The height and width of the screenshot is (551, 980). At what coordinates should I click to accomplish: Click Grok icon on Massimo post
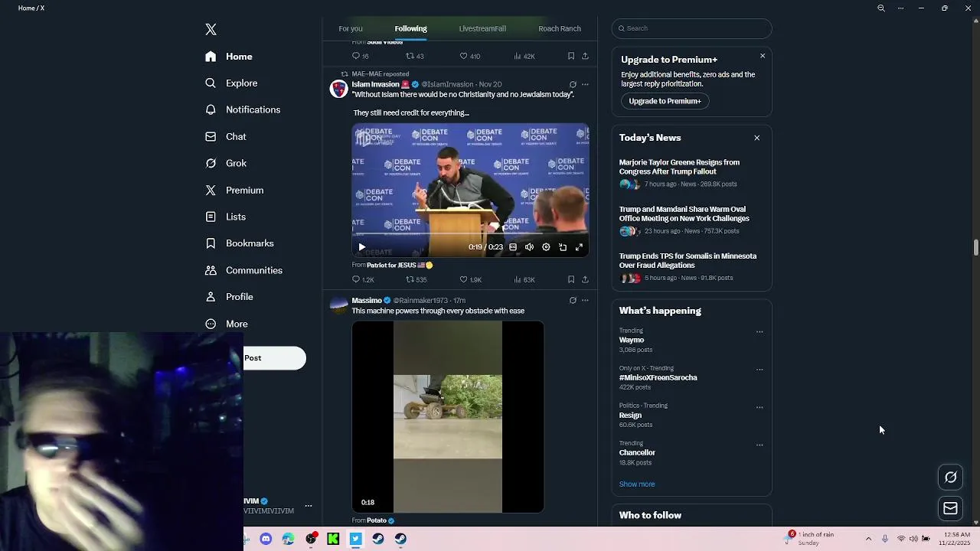point(573,301)
